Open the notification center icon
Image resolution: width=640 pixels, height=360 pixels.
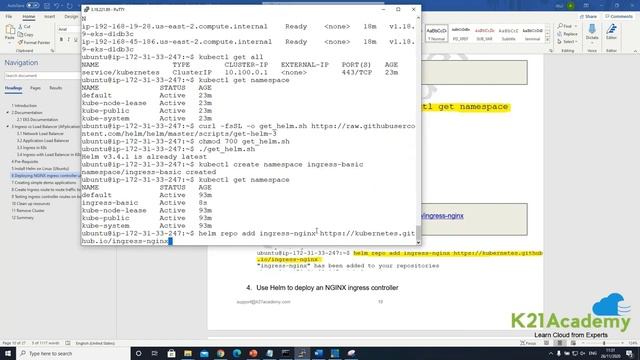point(629,353)
